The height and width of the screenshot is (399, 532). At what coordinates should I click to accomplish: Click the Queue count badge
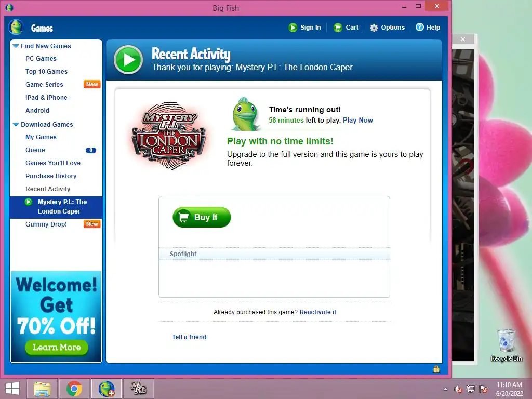click(90, 150)
